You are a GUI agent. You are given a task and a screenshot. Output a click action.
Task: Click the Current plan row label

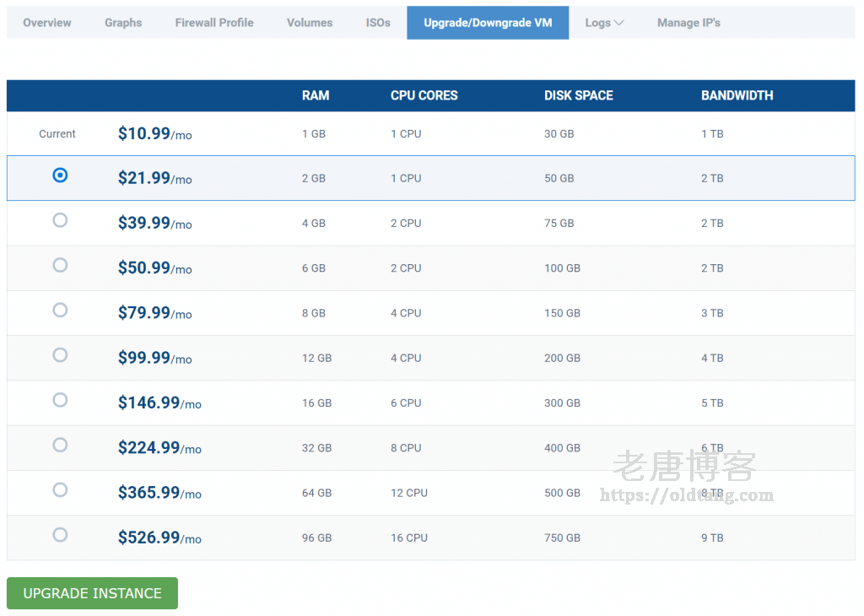(x=57, y=133)
